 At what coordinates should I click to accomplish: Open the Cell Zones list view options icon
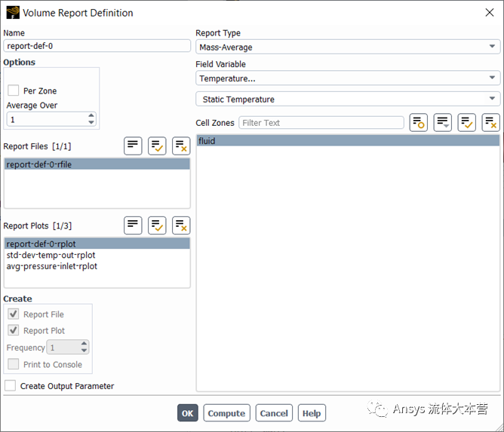click(443, 123)
